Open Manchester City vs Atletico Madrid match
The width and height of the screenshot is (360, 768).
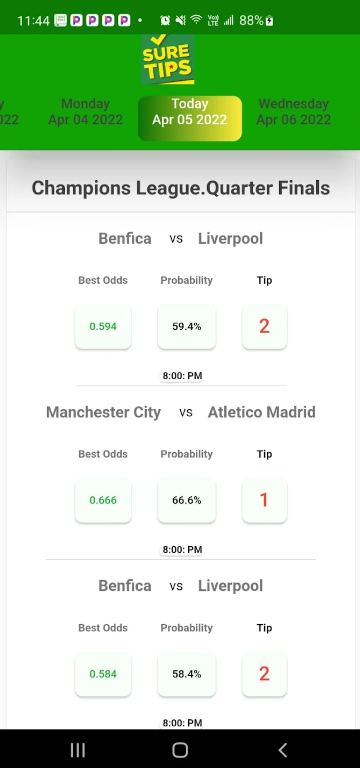click(x=181, y=412)
